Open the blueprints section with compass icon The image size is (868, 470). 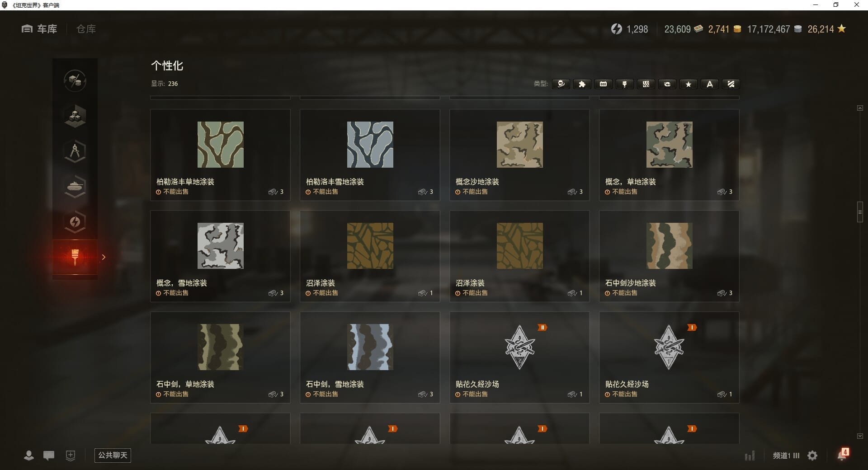coord(75,151)
